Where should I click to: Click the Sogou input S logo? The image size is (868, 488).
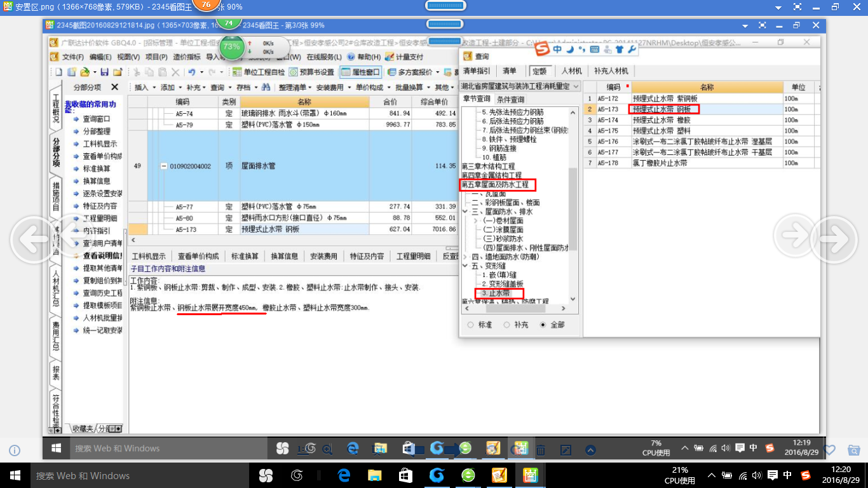pyautogui.click(x=542, y=50)
